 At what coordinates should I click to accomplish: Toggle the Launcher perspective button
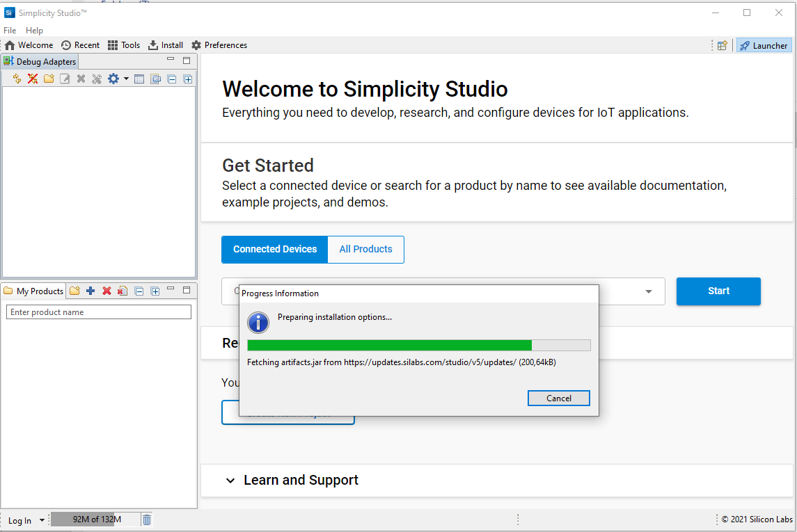pos(764,45)
